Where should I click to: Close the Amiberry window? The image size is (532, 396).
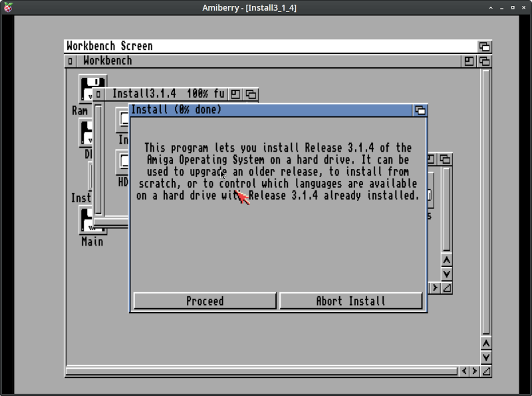[x=523, y=7]
